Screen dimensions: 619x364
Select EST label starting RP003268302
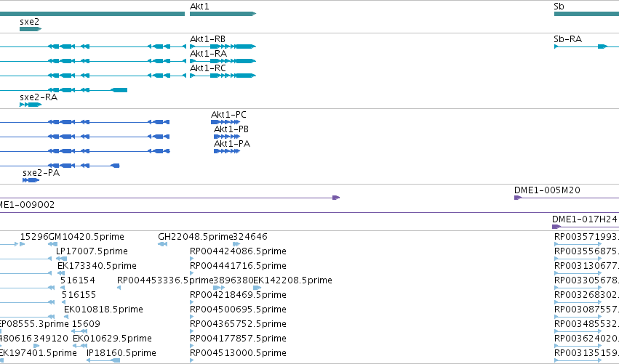[x=586, y=295]
